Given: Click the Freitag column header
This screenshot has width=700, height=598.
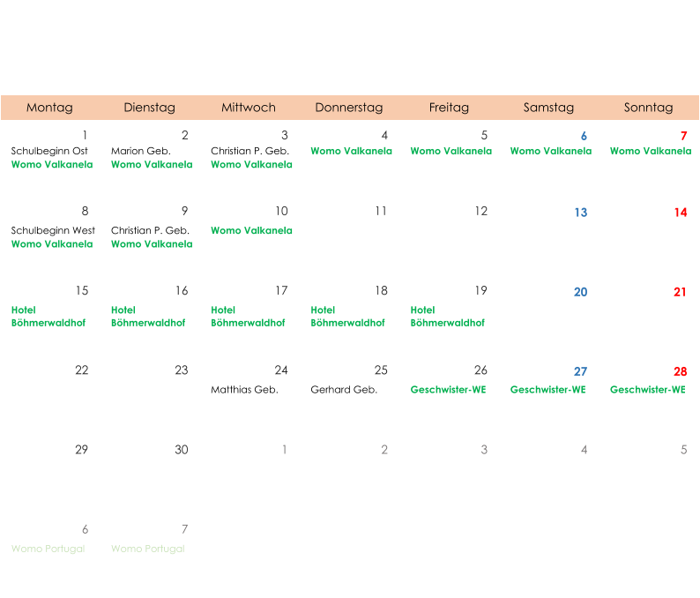Looking at the screenshot, I should click(x=449, y=108).
